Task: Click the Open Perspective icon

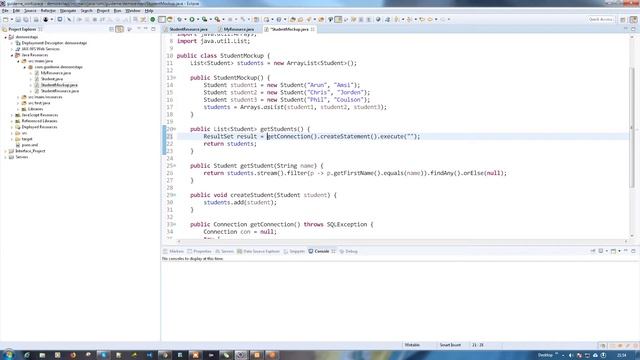Action: (x=623, y=19)
